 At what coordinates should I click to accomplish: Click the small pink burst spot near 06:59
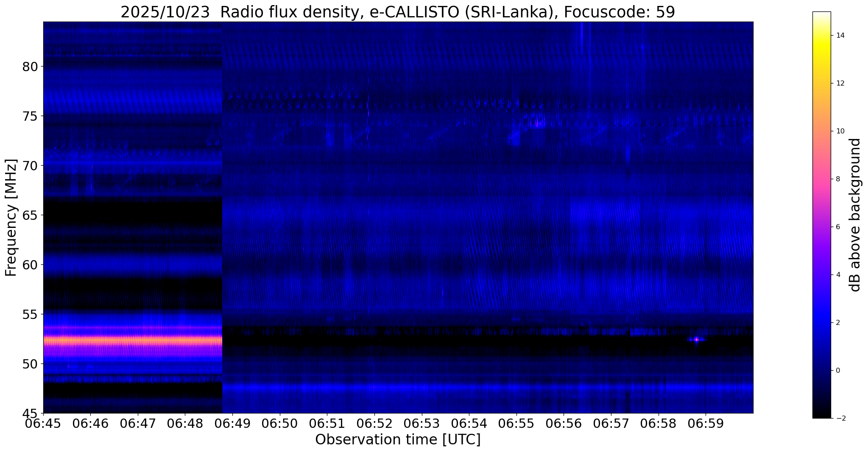[696, 339]
